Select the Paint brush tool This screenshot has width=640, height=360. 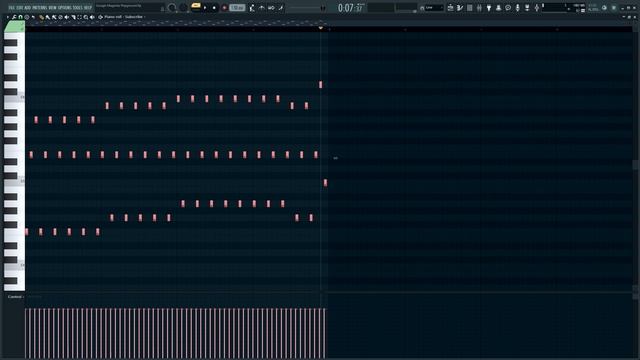48,17
